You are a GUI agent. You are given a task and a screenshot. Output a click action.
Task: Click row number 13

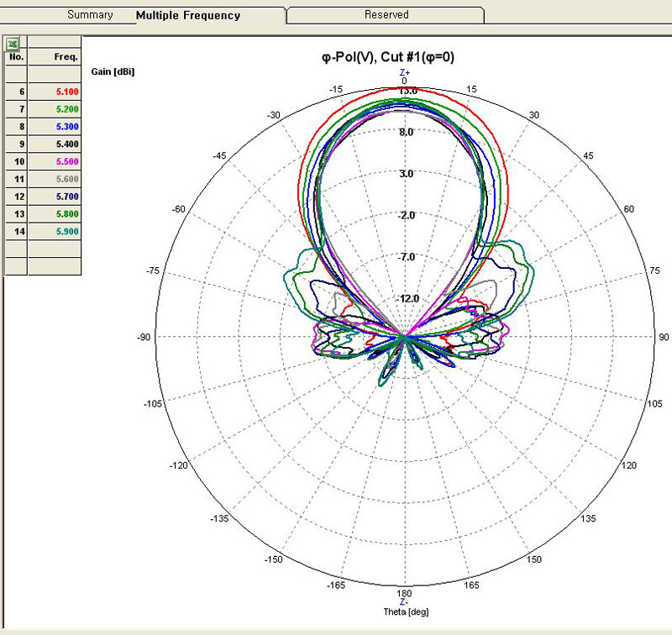coord(16,214)
